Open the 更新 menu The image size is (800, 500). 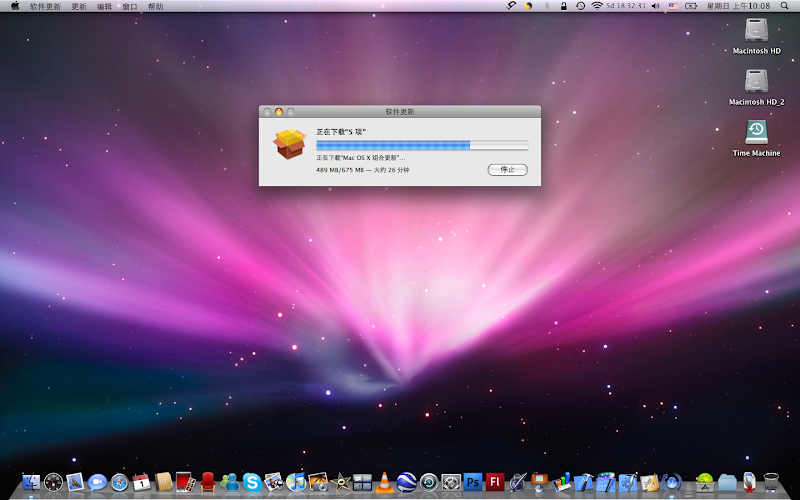point(79,6)
